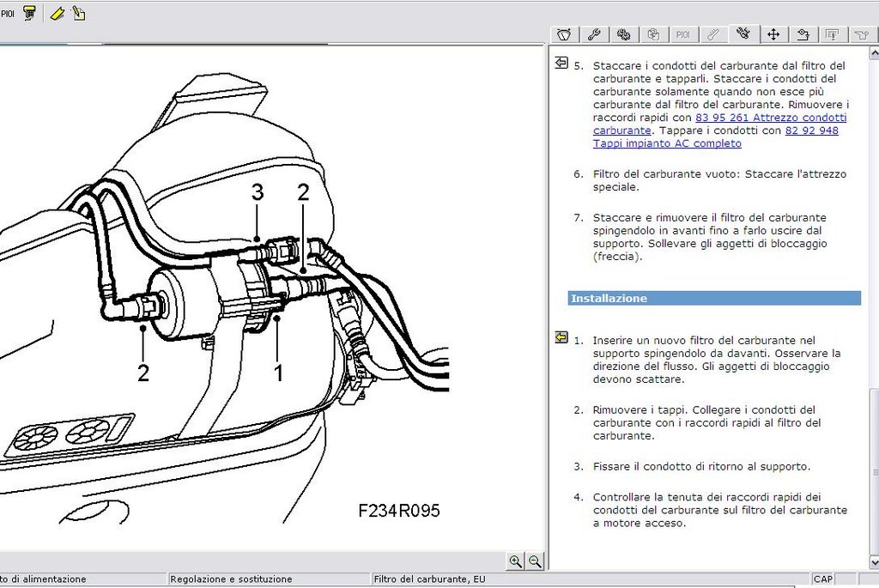Screen dimensions: 879x588
Task: Open the hood/windshield description tab icon
Action: point(565,34)
